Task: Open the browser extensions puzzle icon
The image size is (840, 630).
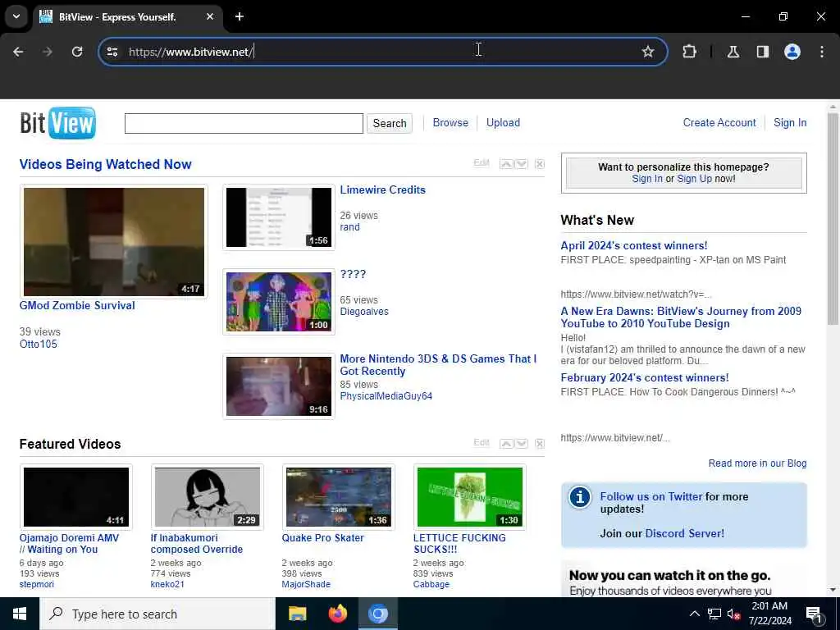Action: (689, 52)
